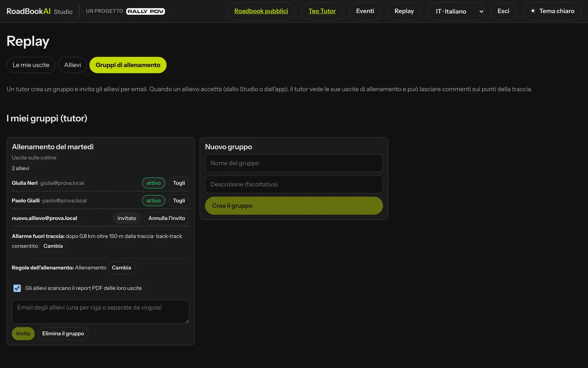Click the Nuovo gruppo card heading
588x368 pixels.
coord(229,147)
